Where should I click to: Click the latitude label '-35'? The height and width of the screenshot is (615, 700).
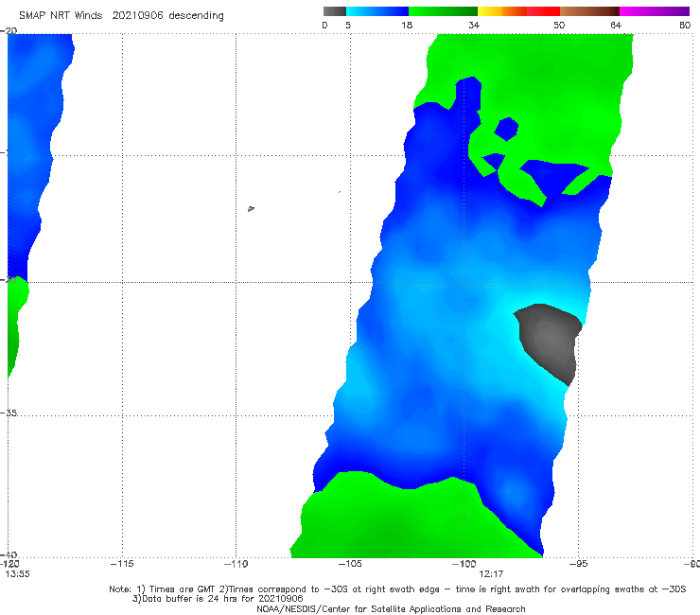pos(9,413)
